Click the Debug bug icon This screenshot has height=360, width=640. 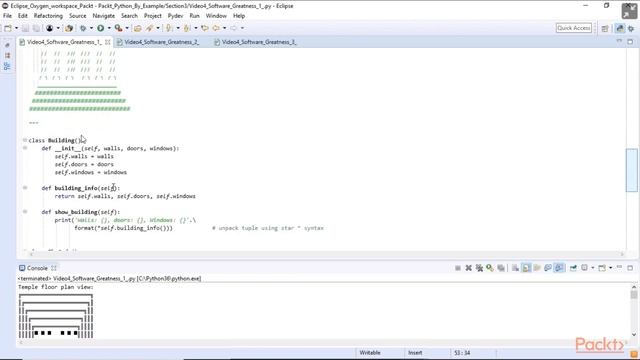click(x=83, y=28)
